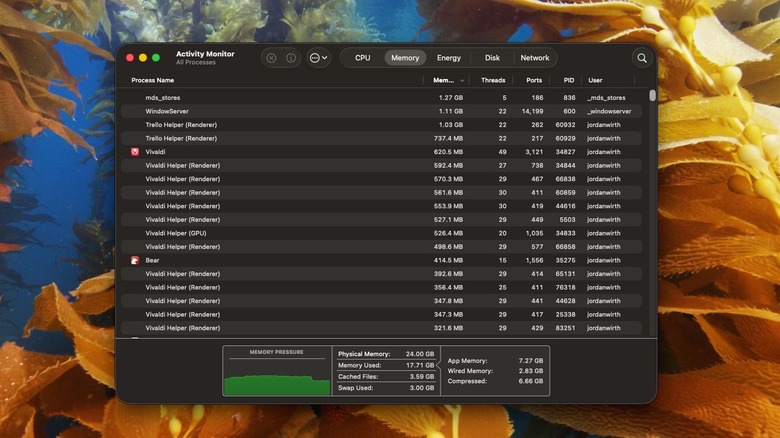Select the Vivaldi Helper (GPU) row
The height and width of the screenshot is (438, 780).
[382, 233]
